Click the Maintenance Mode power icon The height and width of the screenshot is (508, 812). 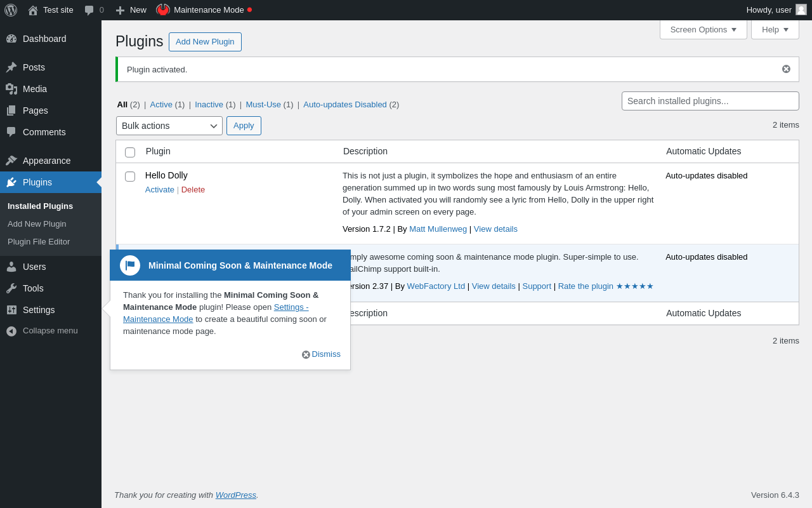tap(163, 10)
